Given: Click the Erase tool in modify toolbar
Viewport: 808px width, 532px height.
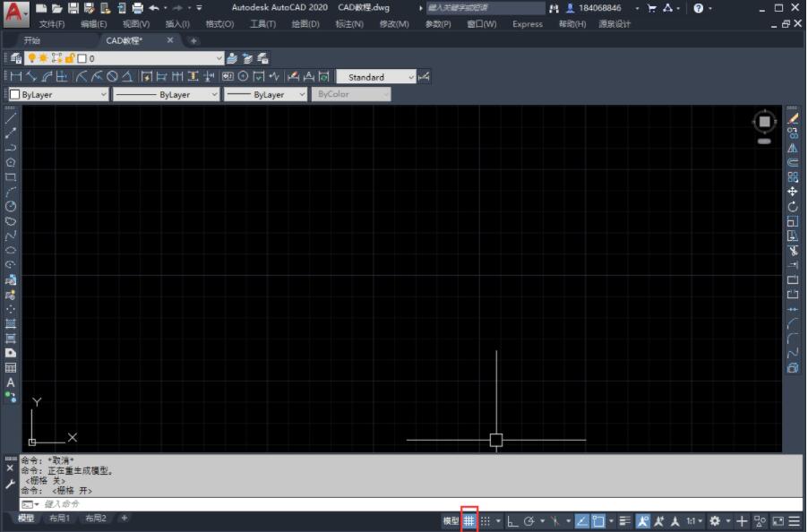Looking at the screenshot, I should pos(793,118).
